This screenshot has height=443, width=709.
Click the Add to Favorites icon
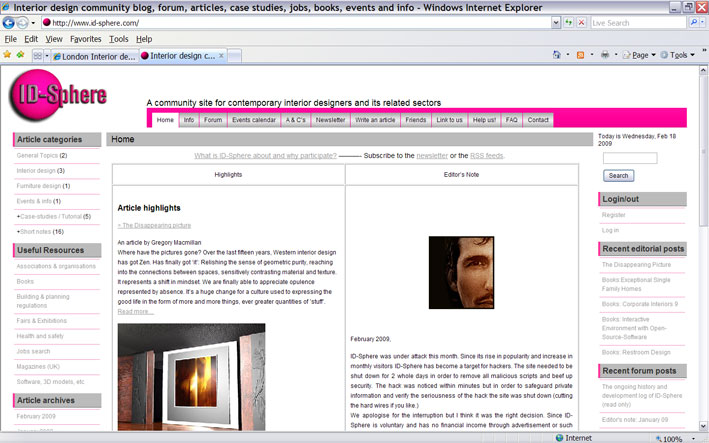[x=20, y=55]
